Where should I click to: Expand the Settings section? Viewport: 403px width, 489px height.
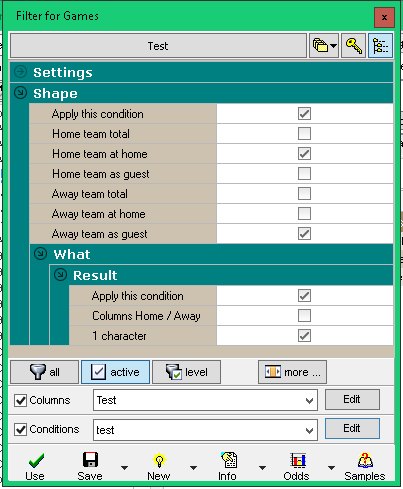(x=21, y=72)
